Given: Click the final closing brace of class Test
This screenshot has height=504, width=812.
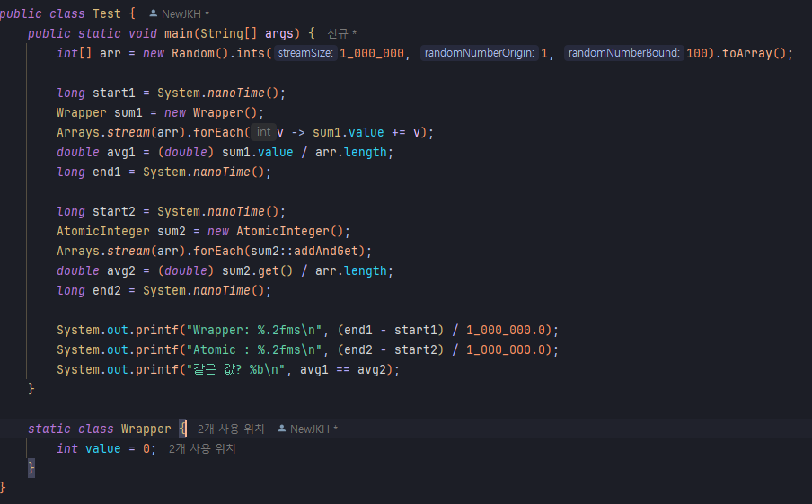Looking at the screenshot, I should tap(3, 488).
